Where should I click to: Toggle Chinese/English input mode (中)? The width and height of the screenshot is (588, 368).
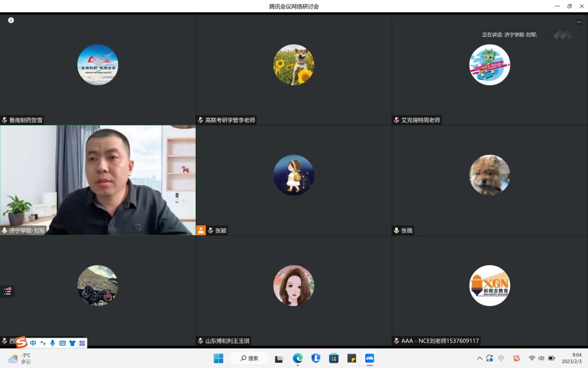[33, 343]
